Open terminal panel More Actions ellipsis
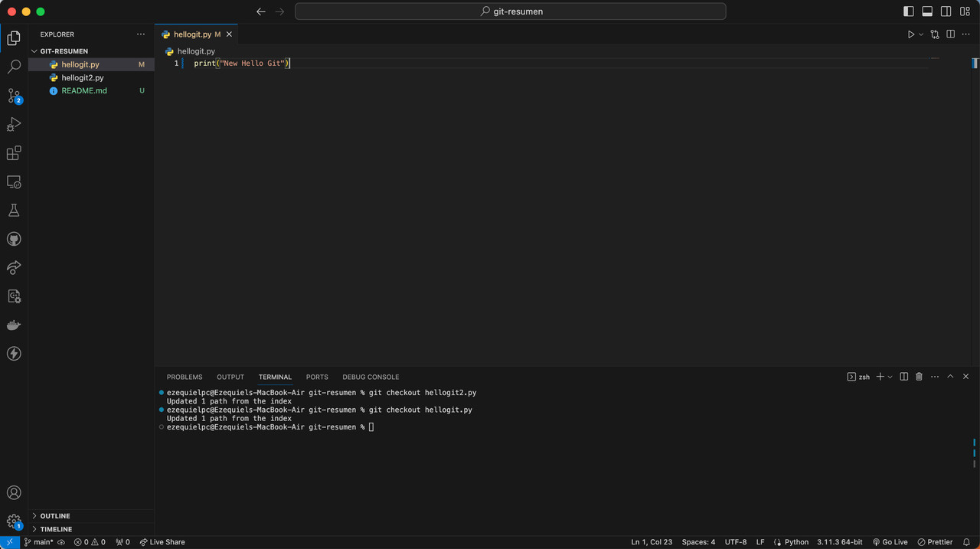Screen dimensions: 980x549 [935, 377]
